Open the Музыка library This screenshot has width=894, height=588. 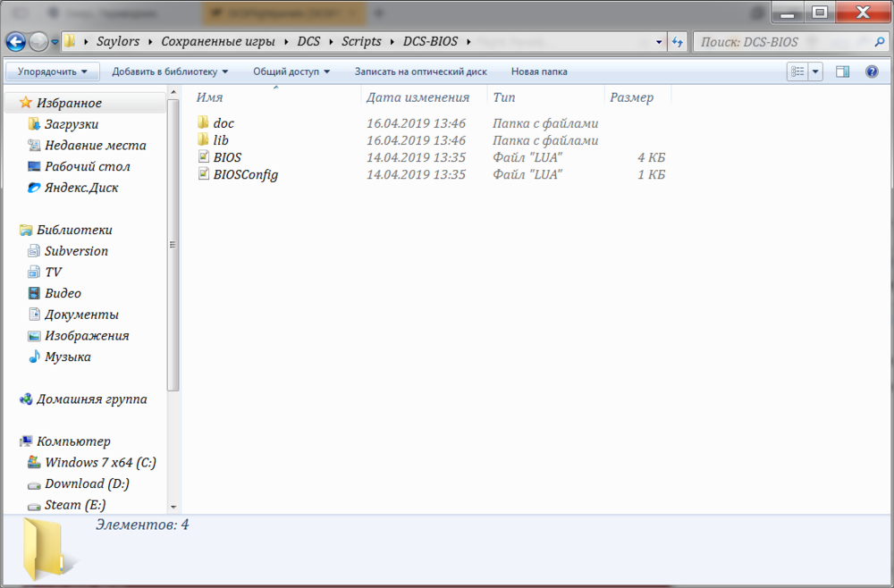tap(67, 357)
